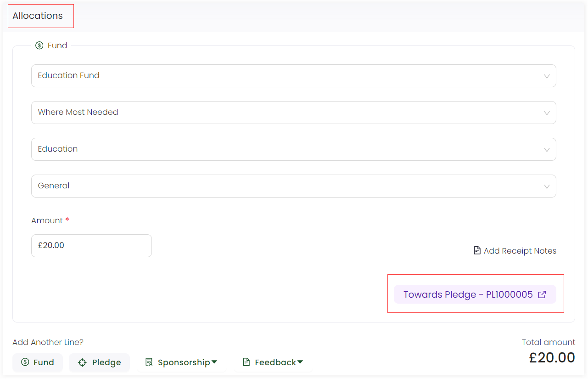Click the Total amount label

[549, 342]
